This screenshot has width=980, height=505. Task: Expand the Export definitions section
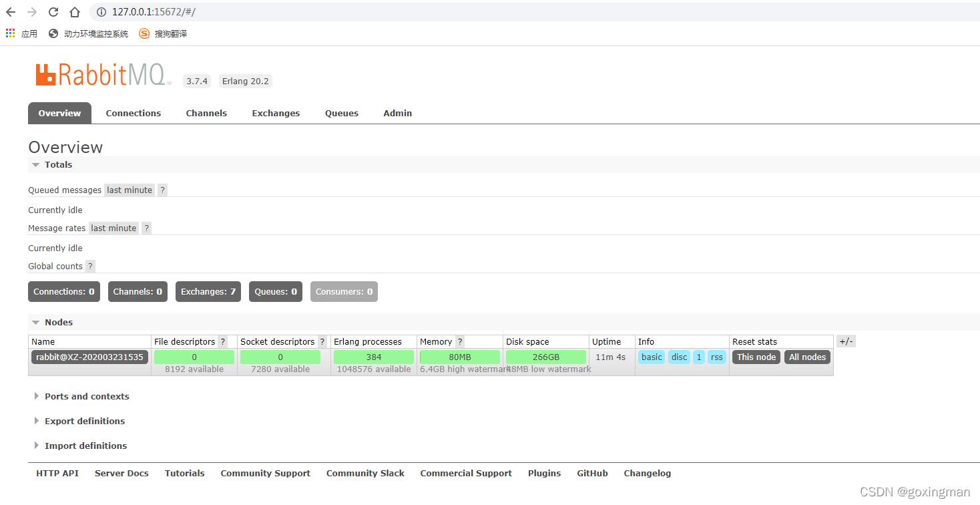pyautogui.click(x=84, y=421)
